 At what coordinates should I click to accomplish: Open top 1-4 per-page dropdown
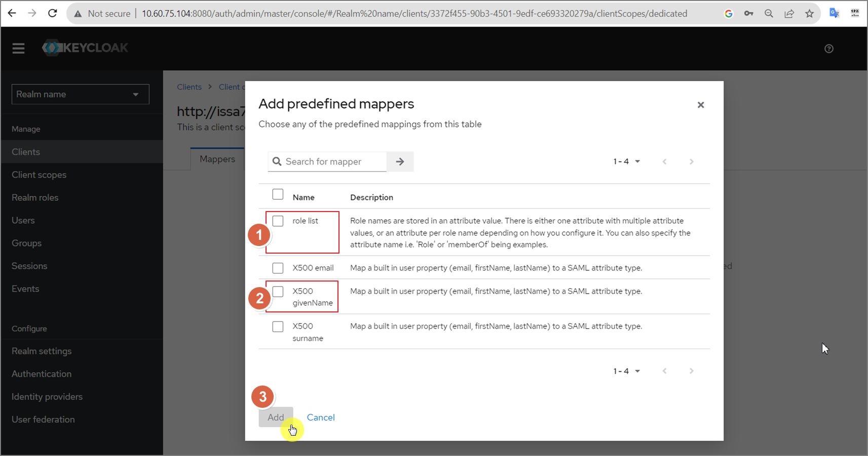point(627,161)
